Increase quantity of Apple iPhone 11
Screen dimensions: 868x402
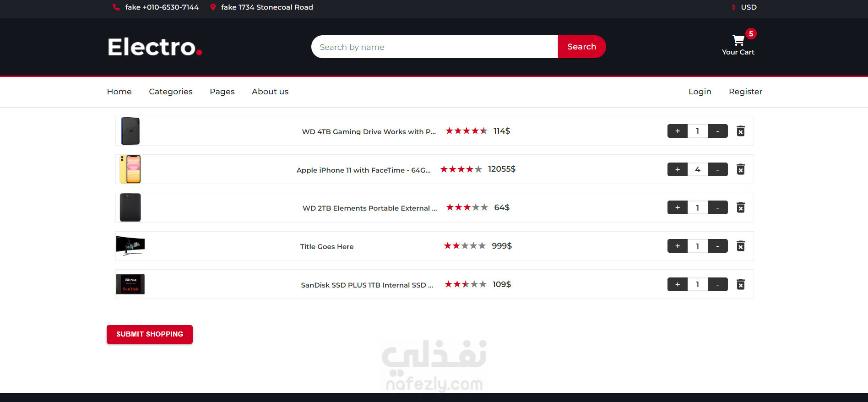(678, 169)
